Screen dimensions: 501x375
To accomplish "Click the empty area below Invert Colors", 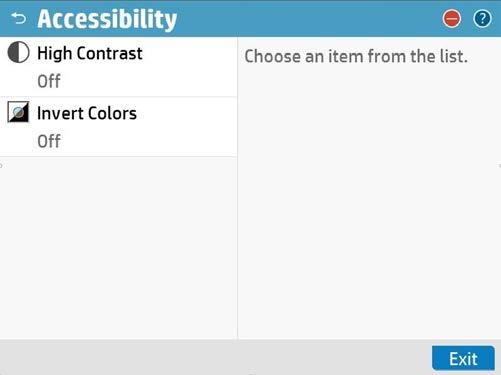I will point(118,248).
